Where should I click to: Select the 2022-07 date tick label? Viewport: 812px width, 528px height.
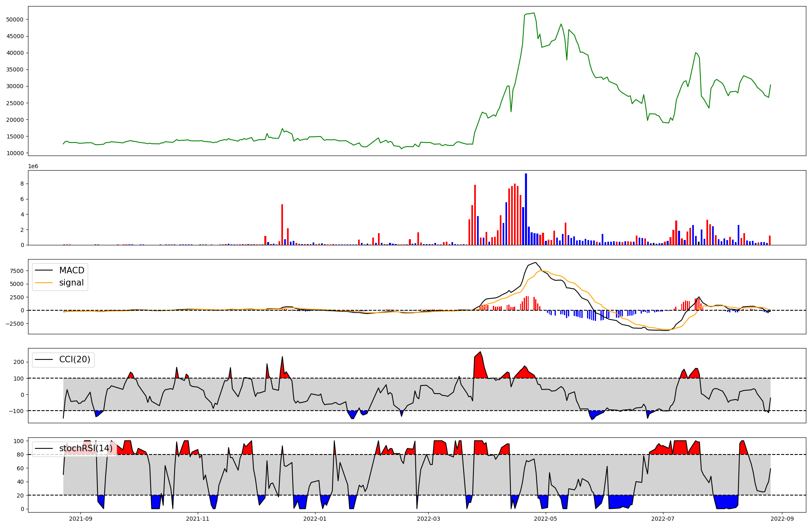coord(663,519)
